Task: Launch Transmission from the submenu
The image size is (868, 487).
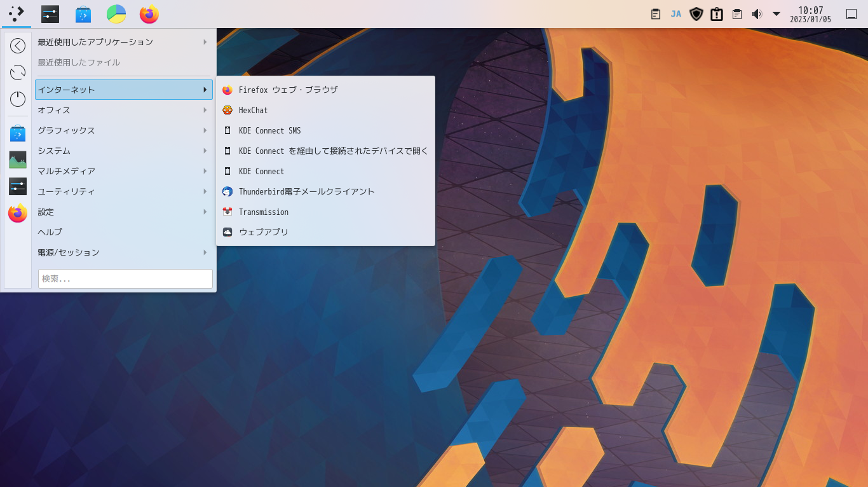Action: point(325,212)
